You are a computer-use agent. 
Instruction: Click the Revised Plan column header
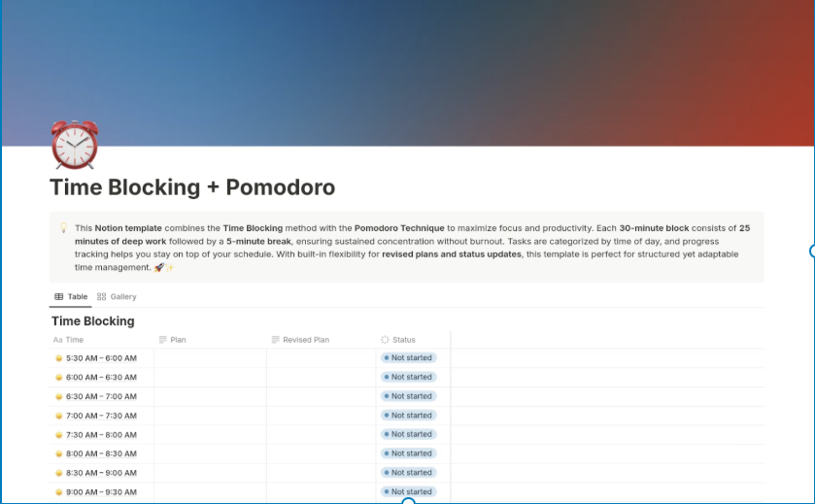click(x=300, y=340)
